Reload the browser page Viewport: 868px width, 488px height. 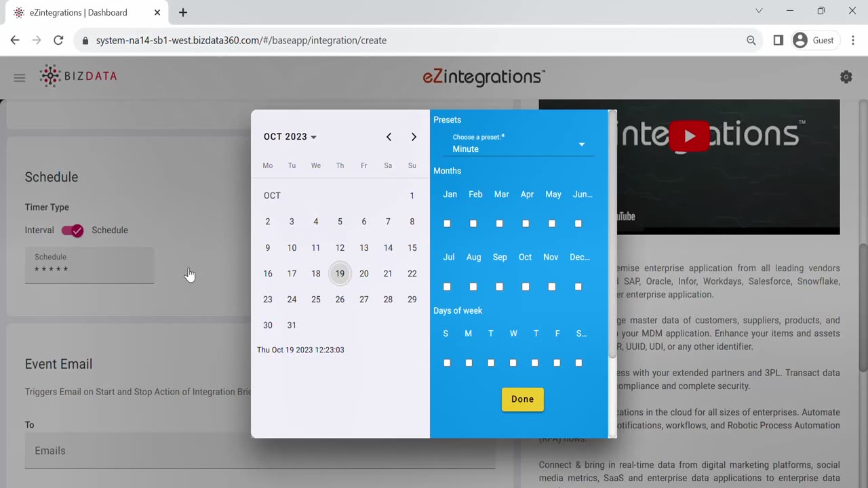(x=58, y=40)
